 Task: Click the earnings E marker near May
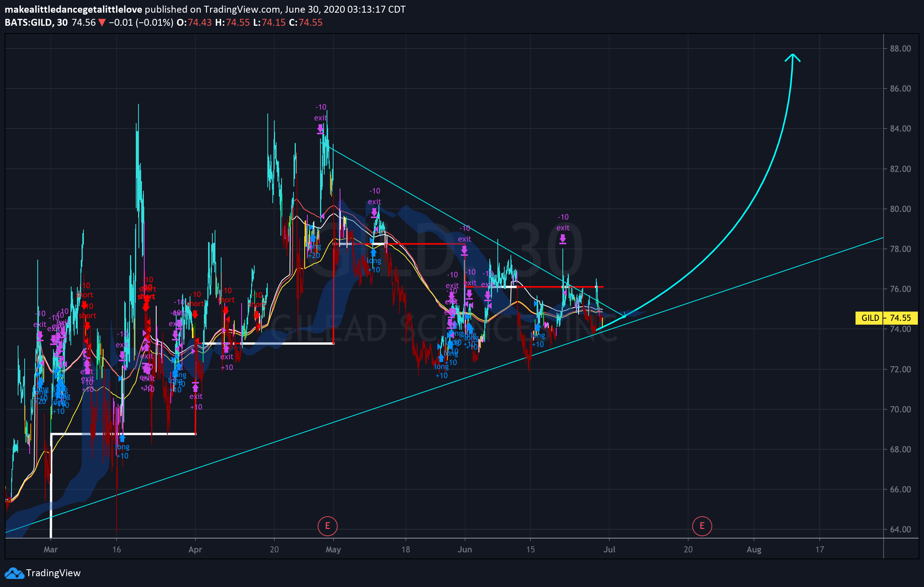(x=327, y=526)
